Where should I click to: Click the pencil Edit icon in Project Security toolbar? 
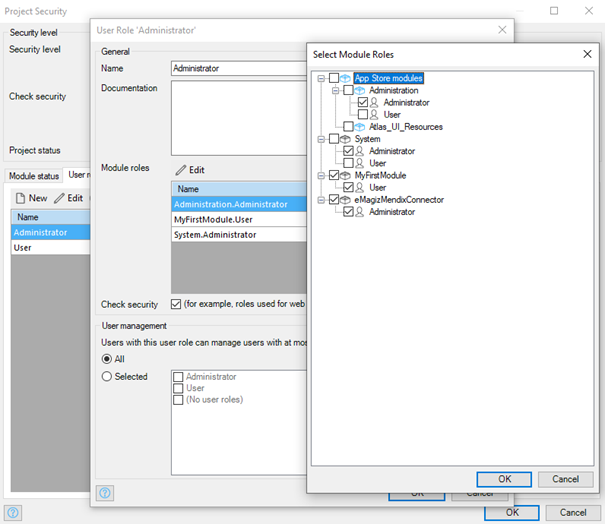point(59,198)
